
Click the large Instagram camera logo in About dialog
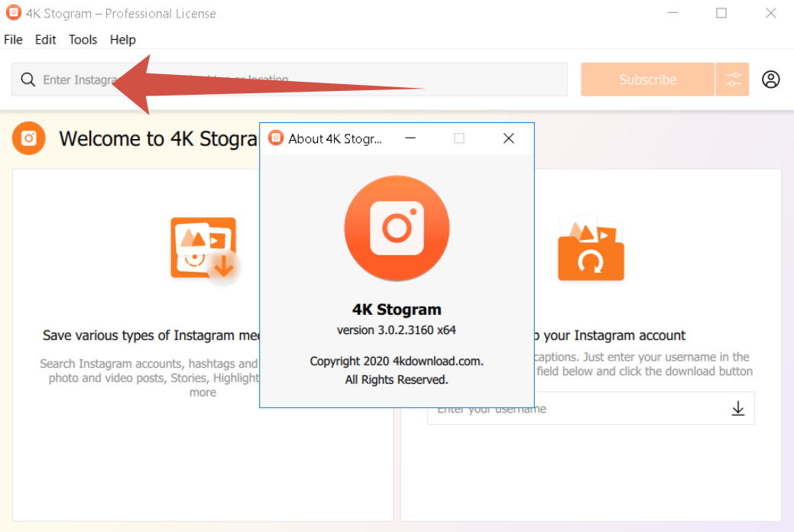coord(397,228)
